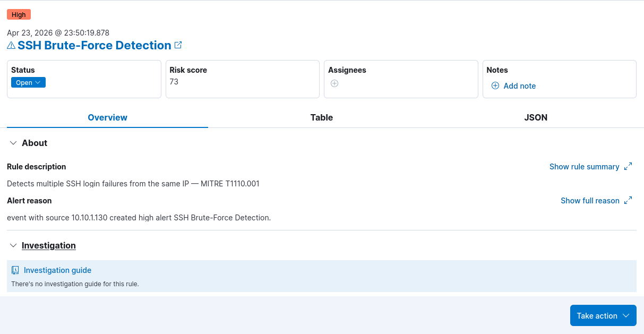
Task: Click the plus circle icon beside Add note
Action: tap(495, 85)
